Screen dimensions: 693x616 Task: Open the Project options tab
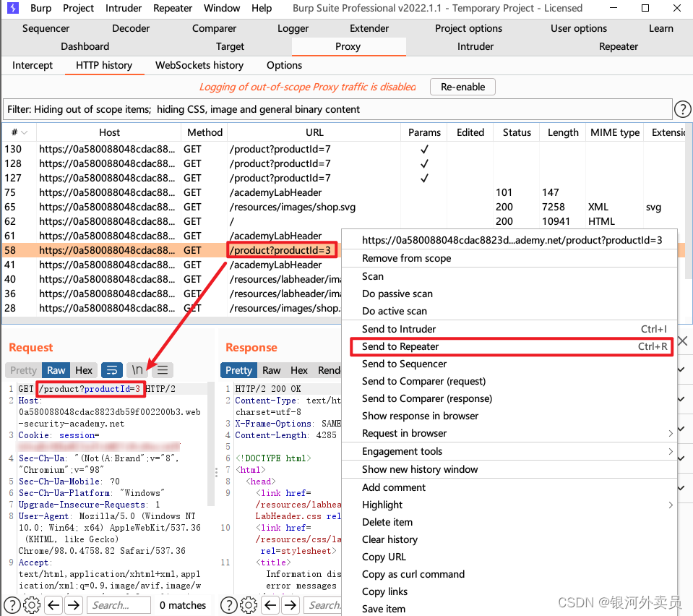click(x=468, y=28)
